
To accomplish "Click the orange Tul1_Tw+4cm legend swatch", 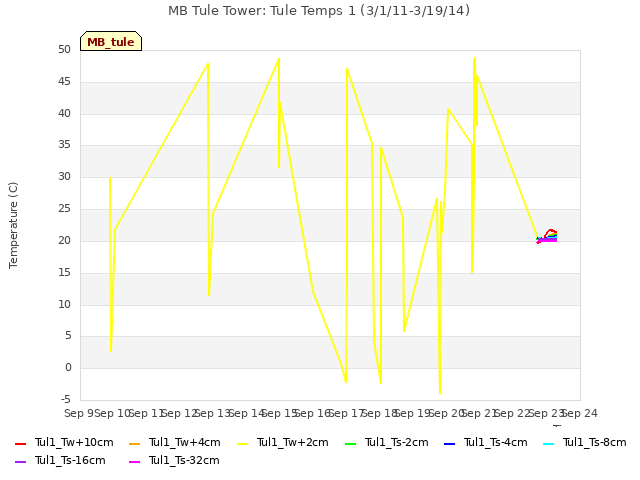I will point(134,443).
